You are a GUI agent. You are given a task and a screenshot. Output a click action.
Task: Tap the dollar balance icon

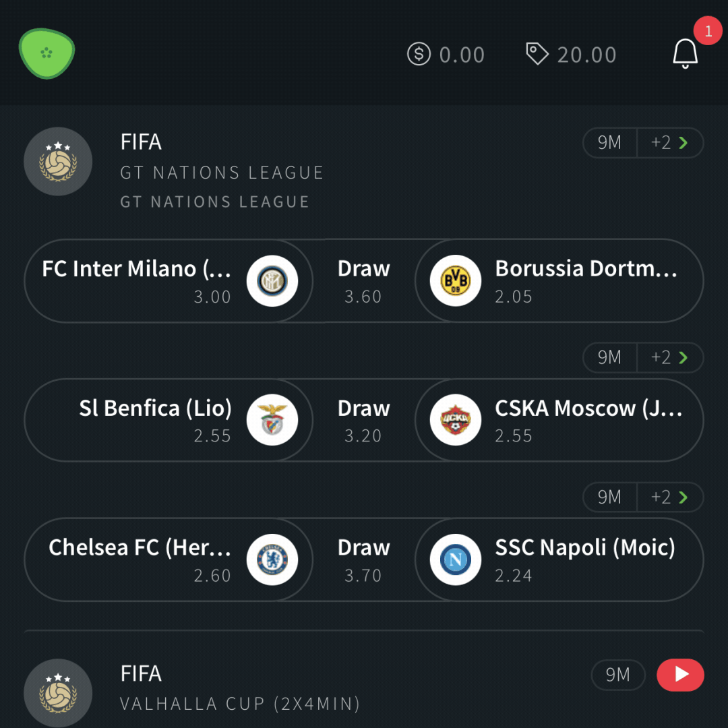tap(419, 54)
